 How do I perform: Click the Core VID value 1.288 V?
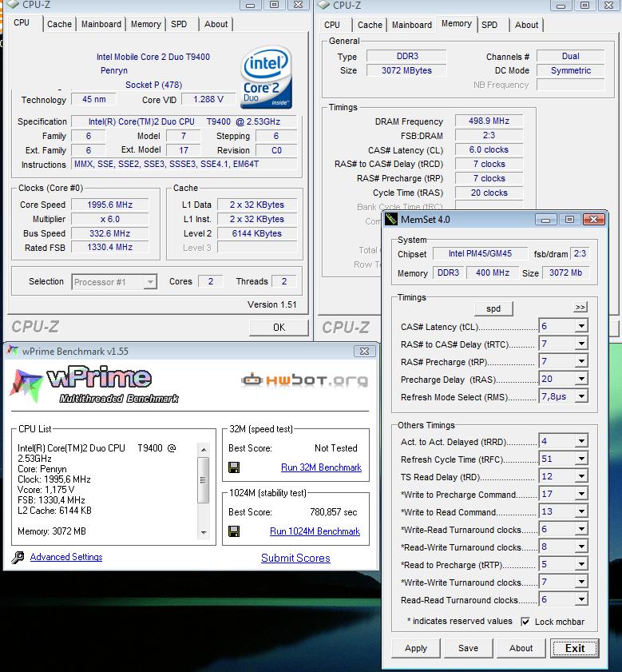208,99
